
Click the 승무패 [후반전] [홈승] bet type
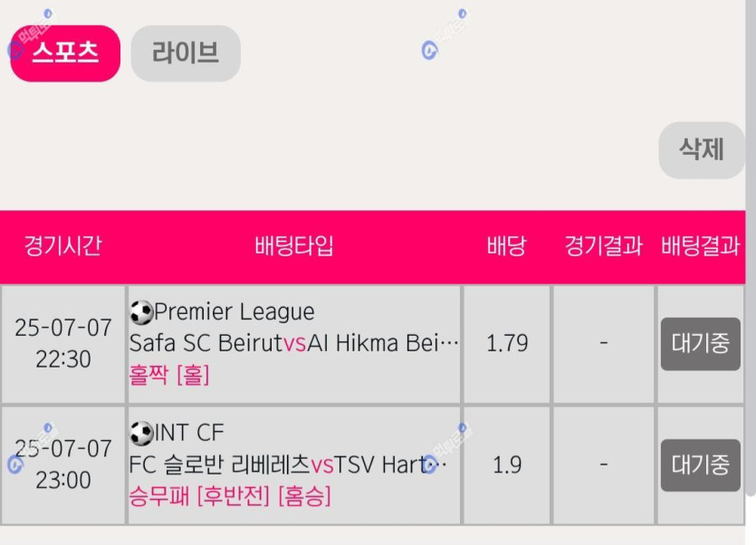[x=230, y=496]
